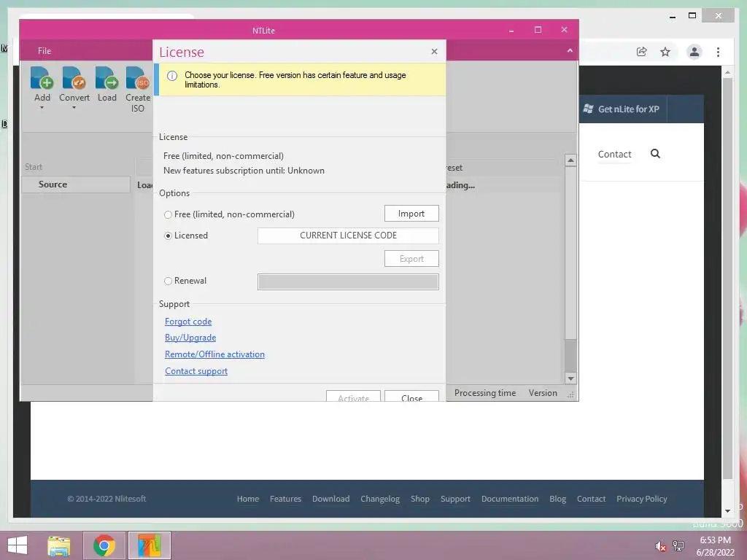
Task: Click Documentation in website footer
Action: [x=510, y=499]
